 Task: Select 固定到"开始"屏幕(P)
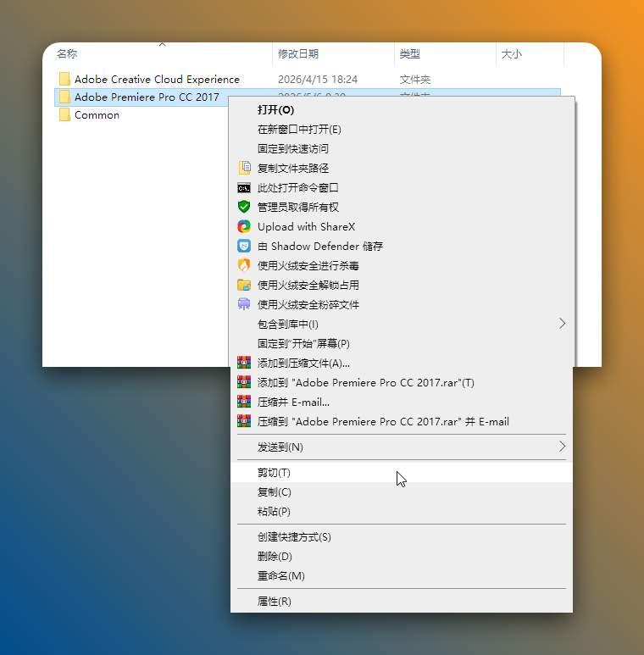[402, 344]
